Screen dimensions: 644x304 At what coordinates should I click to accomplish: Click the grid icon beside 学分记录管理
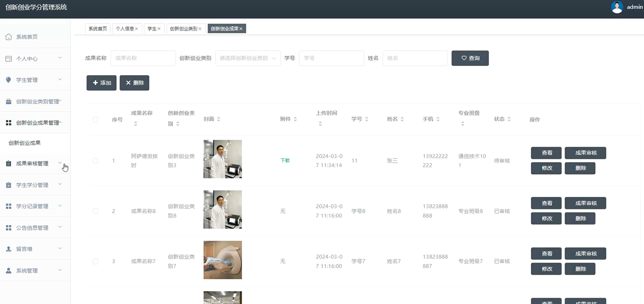click(x=8, y=206)
